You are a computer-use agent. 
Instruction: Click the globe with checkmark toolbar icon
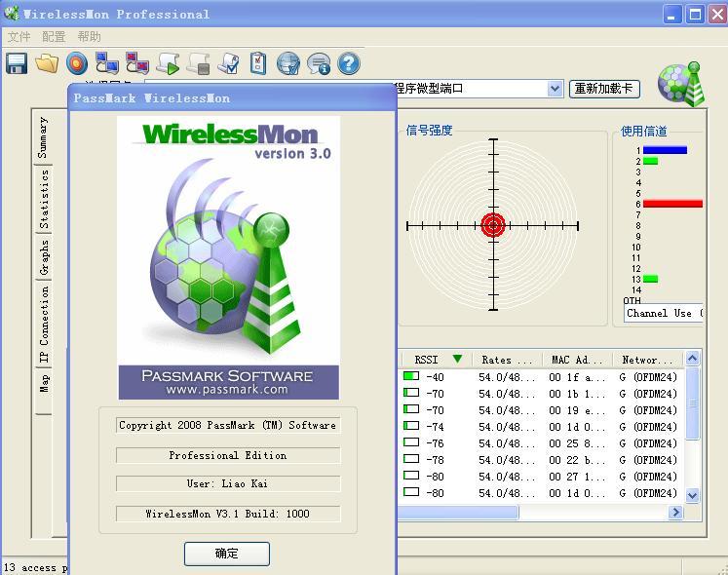point(288,63)
